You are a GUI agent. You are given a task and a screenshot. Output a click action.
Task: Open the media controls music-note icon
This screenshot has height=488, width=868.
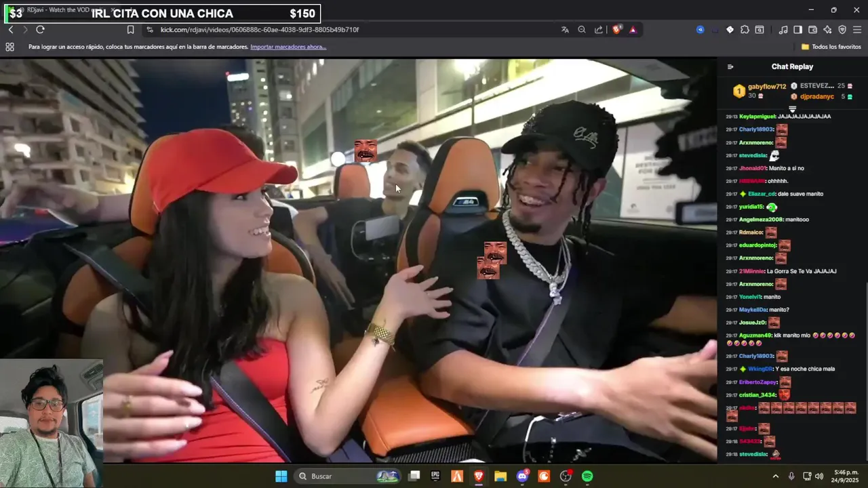[783, 30]
